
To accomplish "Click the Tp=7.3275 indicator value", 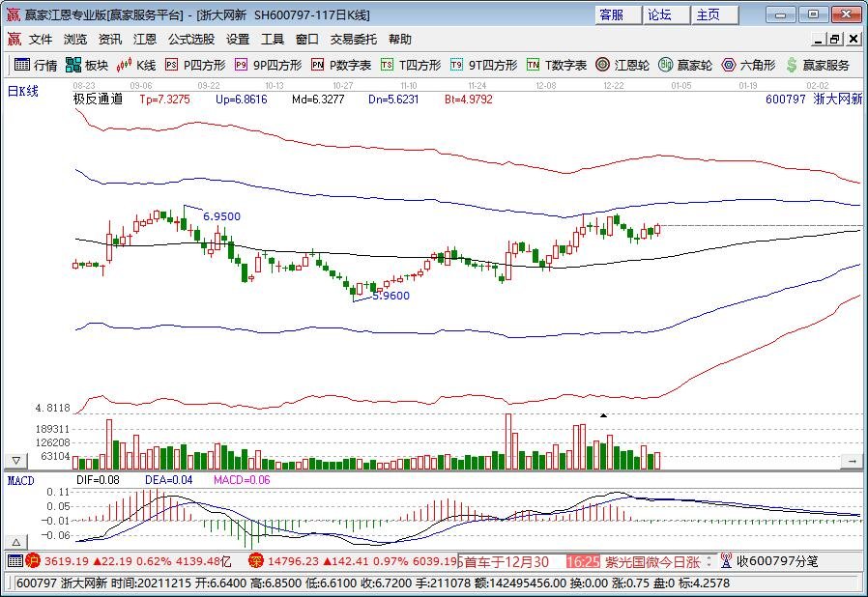I will pyautogui.click(x=164, y=99).
